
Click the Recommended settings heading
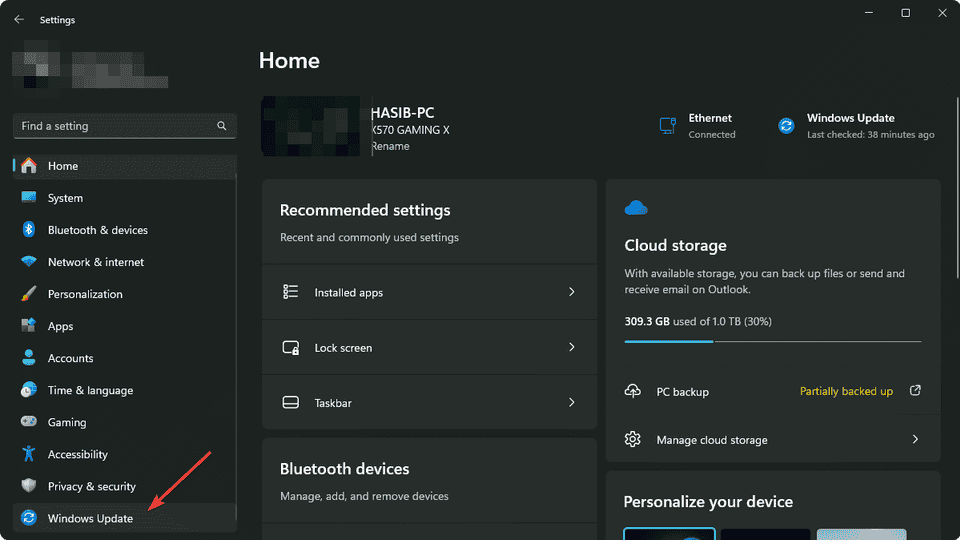tap(365, 210)
